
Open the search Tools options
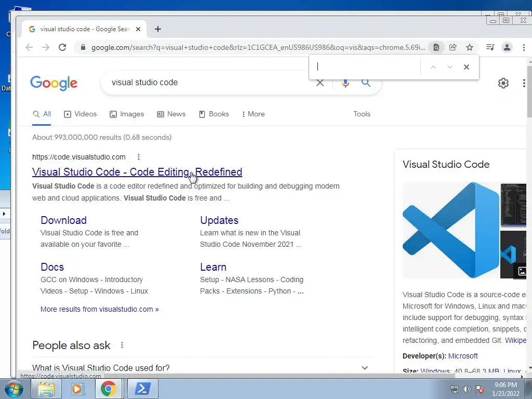click(x=362, y=114)
